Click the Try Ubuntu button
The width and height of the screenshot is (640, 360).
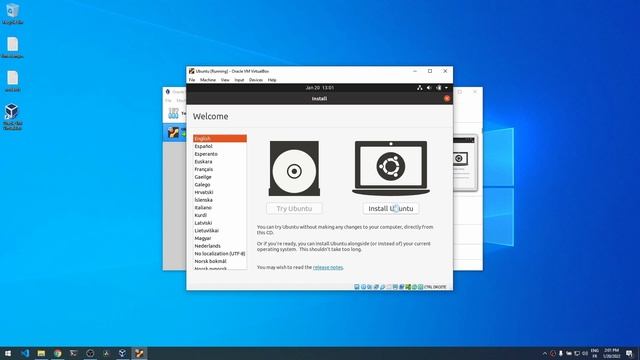[x=294, y=209]
